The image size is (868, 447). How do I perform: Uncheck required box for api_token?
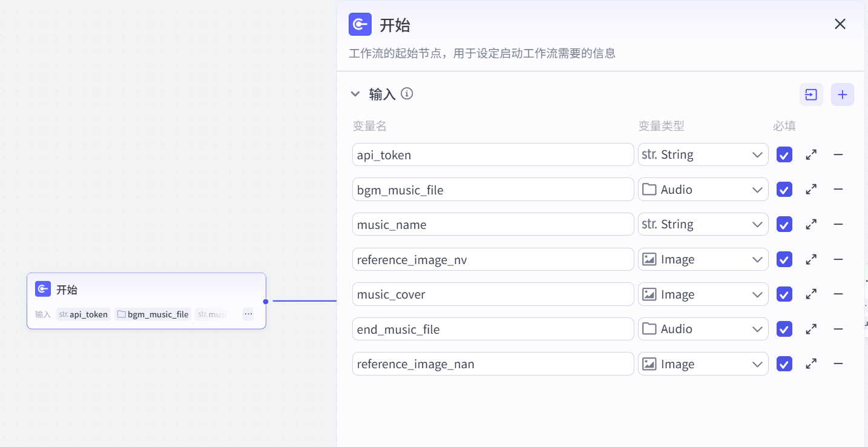784,155
